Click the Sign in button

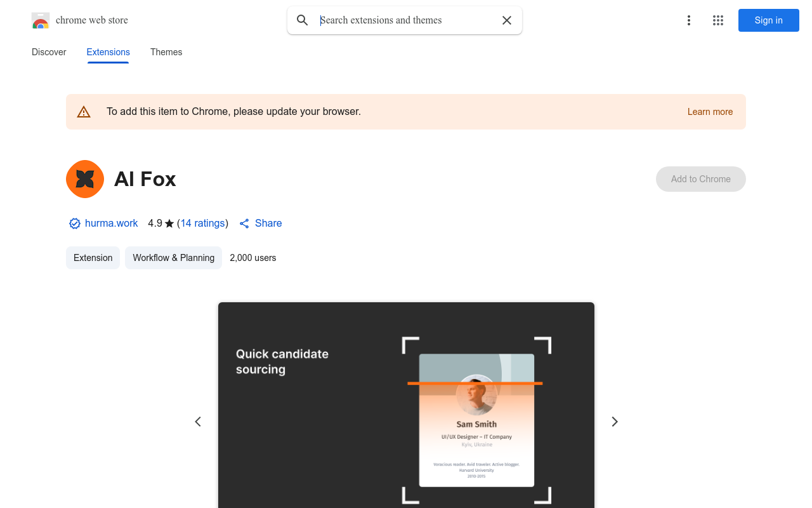[x=769, y=20]
